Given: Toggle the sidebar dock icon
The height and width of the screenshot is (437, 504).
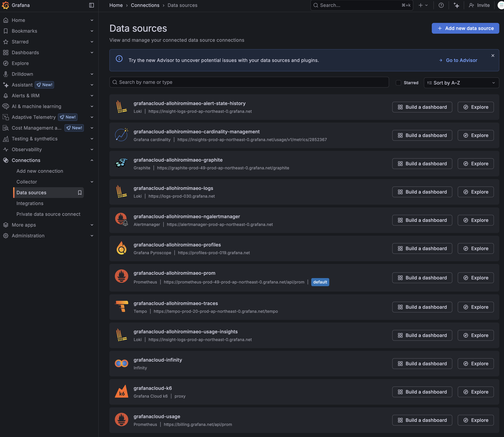Looking at the screenshot, I should tap(91, 5).
